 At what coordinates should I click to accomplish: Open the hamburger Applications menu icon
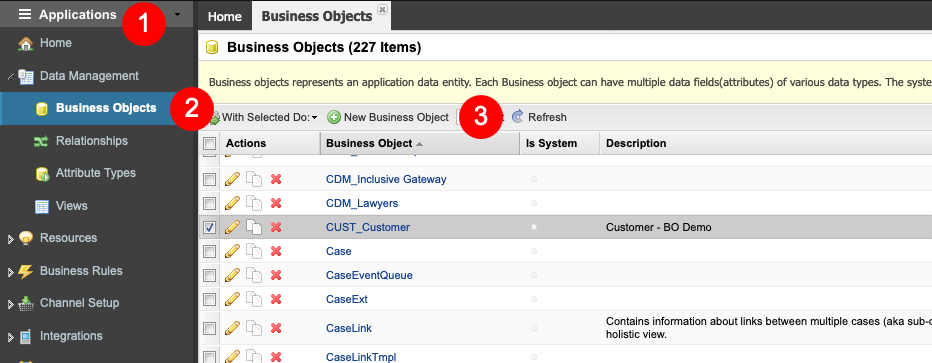click(x=25, y=14)
